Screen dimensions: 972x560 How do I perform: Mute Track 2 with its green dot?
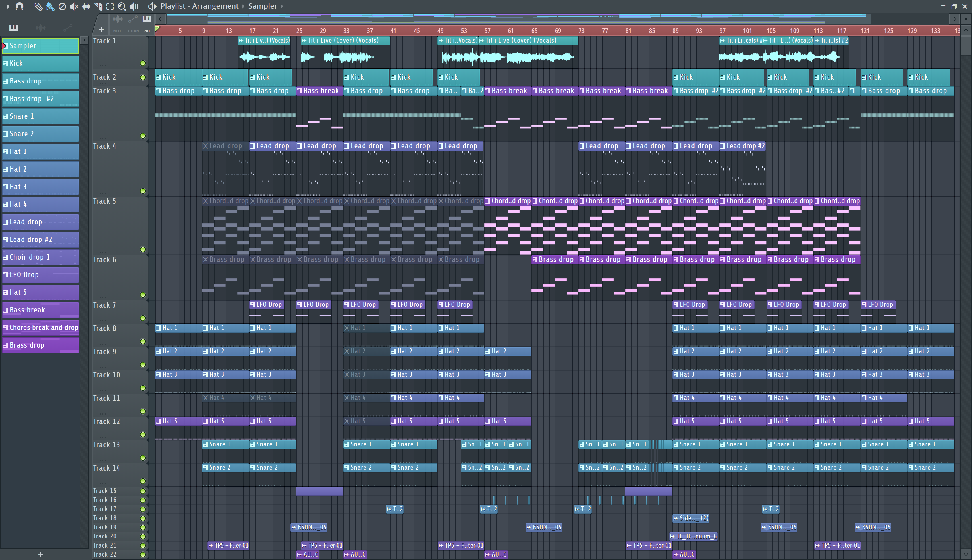tap(143, 77)
